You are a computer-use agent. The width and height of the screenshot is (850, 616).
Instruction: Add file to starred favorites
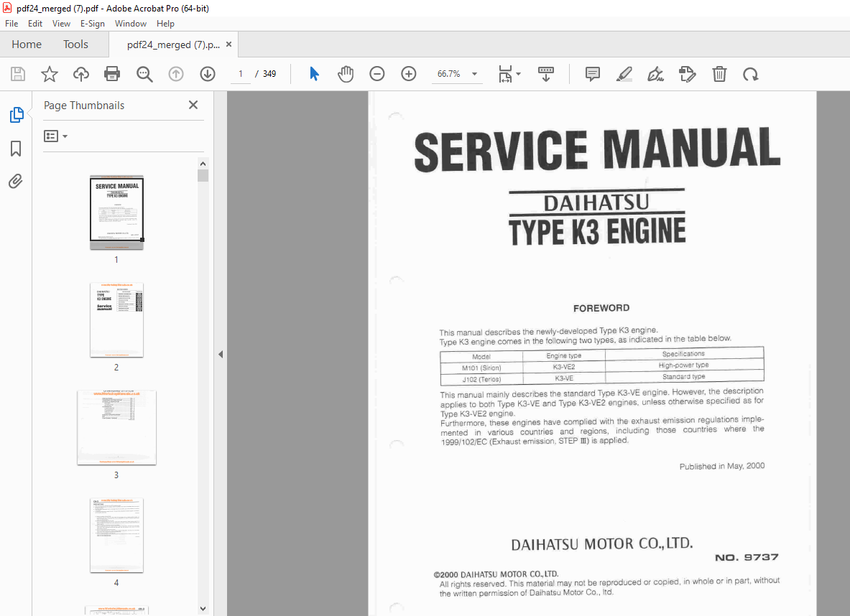click(50, 74)
